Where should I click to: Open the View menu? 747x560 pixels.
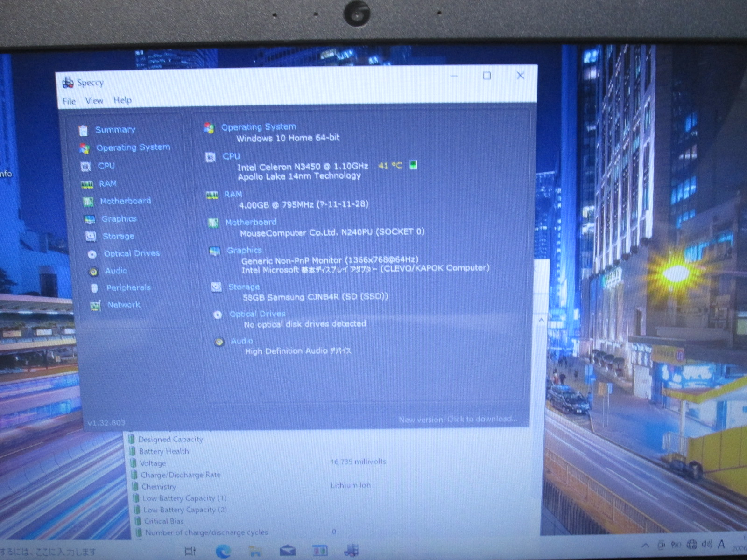click(x=94, y=101)
